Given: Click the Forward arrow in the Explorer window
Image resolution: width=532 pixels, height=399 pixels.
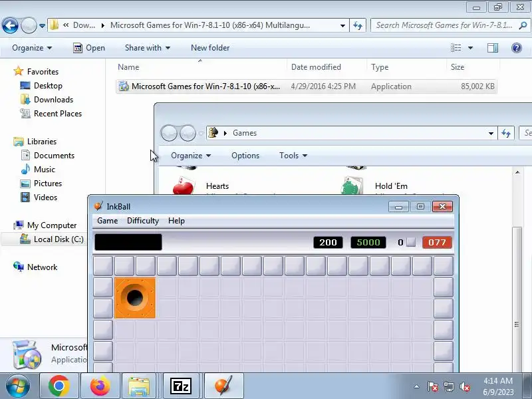Looking at the screenshot, I should 29,25.
